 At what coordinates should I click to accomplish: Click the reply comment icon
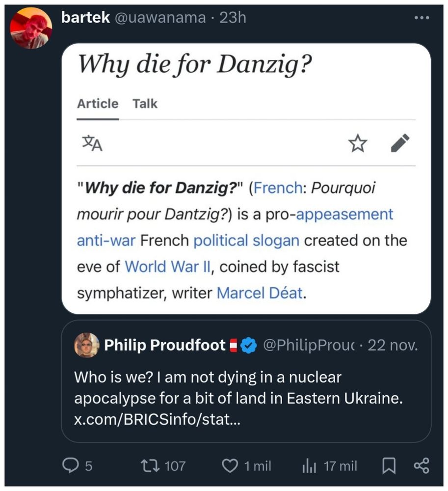click(72, 465)
